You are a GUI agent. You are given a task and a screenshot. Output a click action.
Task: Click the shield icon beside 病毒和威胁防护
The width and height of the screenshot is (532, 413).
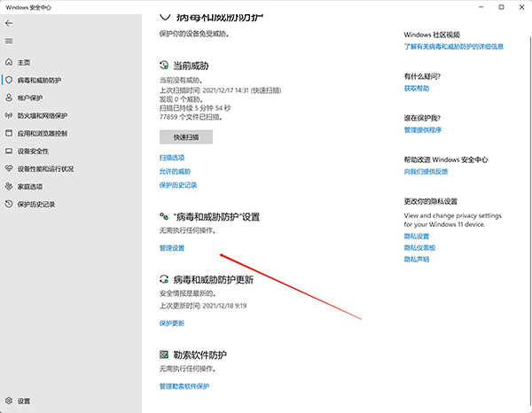pos(9,80)
